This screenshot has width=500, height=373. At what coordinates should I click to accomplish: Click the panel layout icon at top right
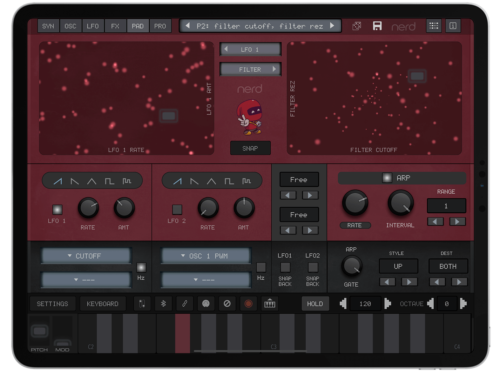[453, 26]
